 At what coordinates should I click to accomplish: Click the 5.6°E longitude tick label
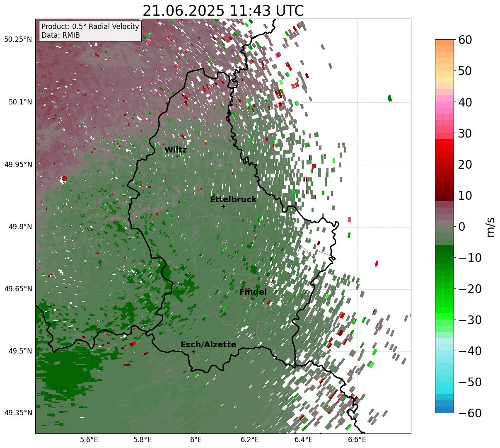89,440
